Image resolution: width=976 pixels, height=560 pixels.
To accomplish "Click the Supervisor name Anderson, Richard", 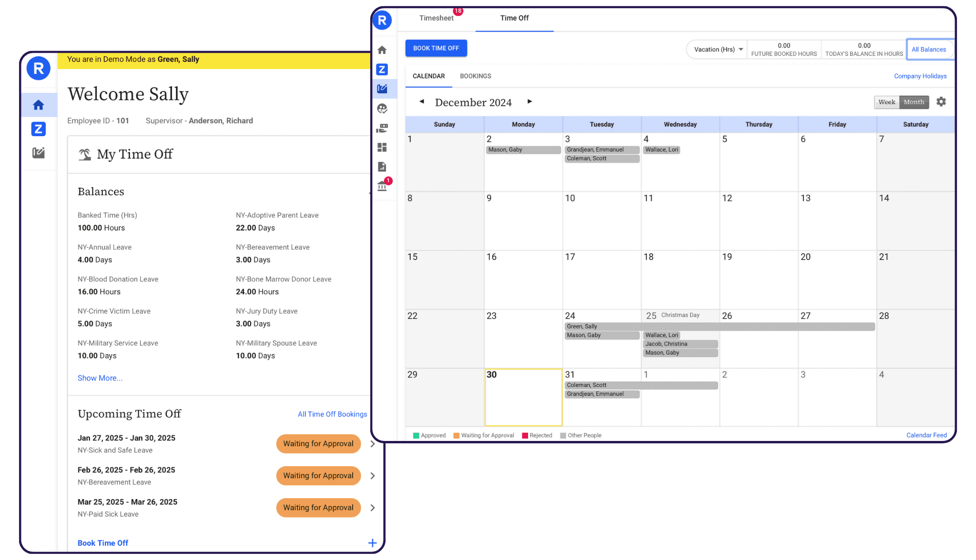I will click(x=221, y=121).
